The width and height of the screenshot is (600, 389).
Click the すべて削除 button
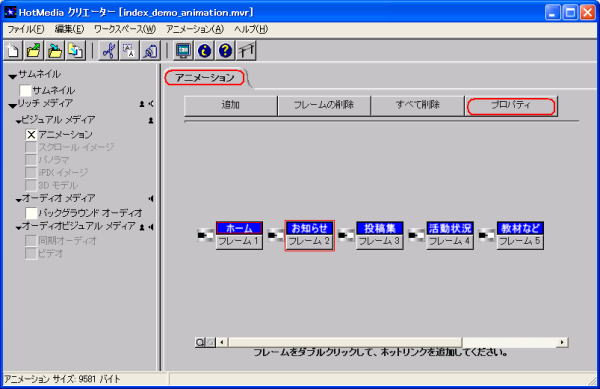pos(417,106)
